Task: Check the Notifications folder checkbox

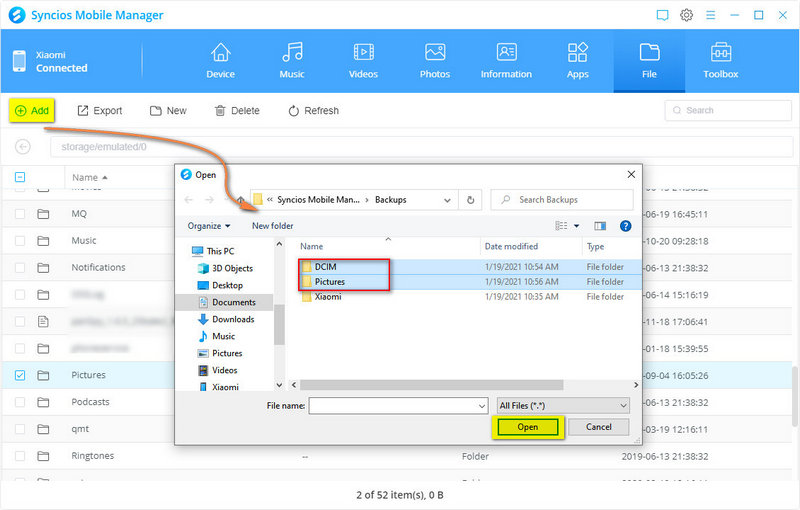Action: click(x=20, y=267)
